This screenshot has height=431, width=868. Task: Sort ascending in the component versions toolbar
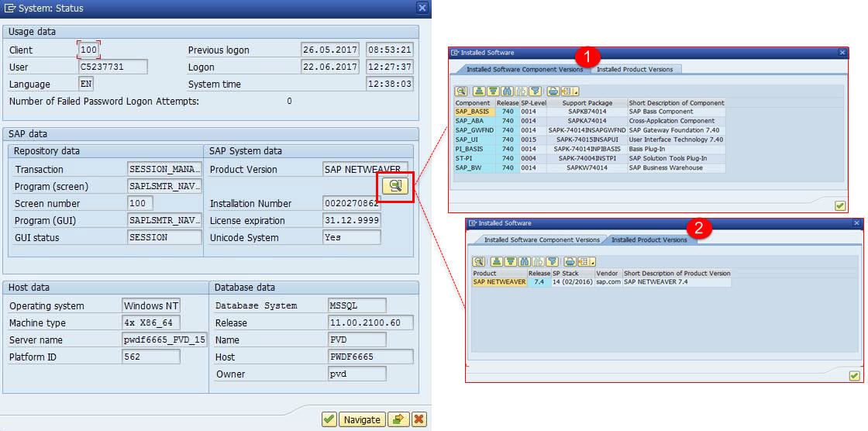coord(479,91)
